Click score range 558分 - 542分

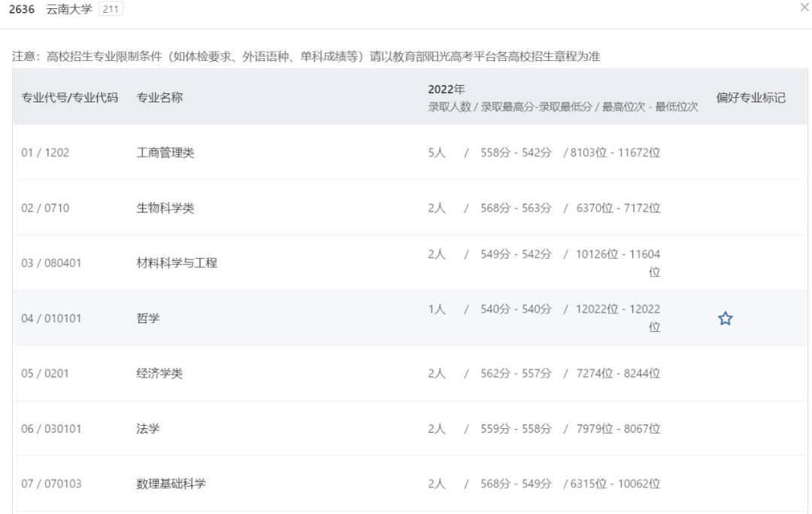[516, 152]
